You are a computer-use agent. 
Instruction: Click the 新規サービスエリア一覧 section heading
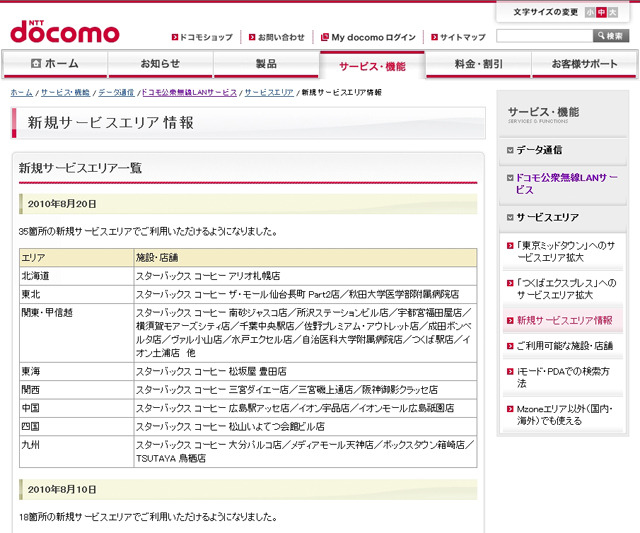[x=80, y=168]
